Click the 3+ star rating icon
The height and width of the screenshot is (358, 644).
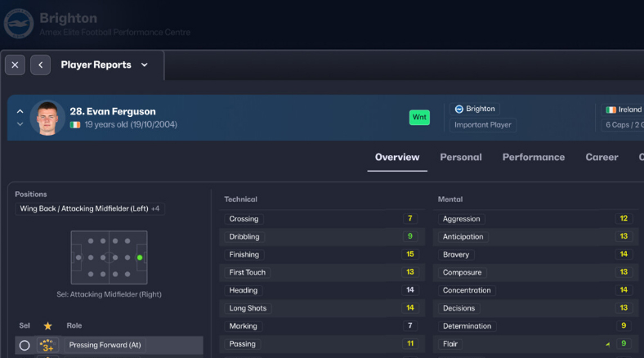(47, 345)
